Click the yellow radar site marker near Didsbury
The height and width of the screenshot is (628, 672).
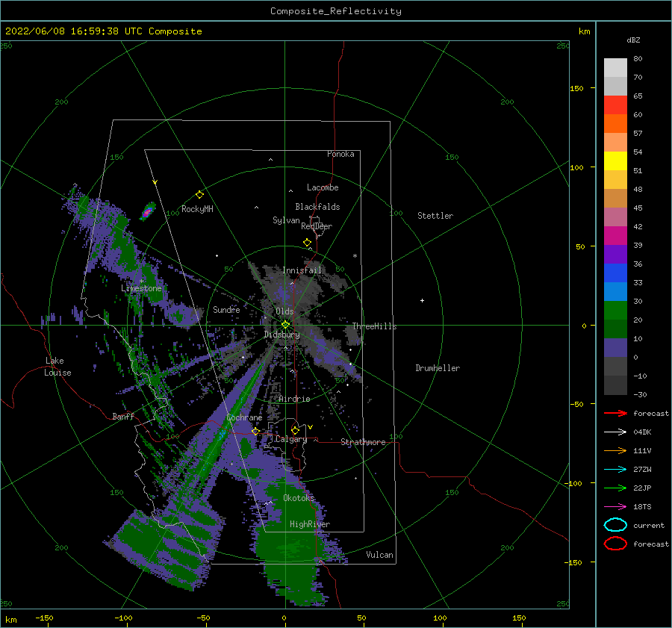click(x=285, y=325)
